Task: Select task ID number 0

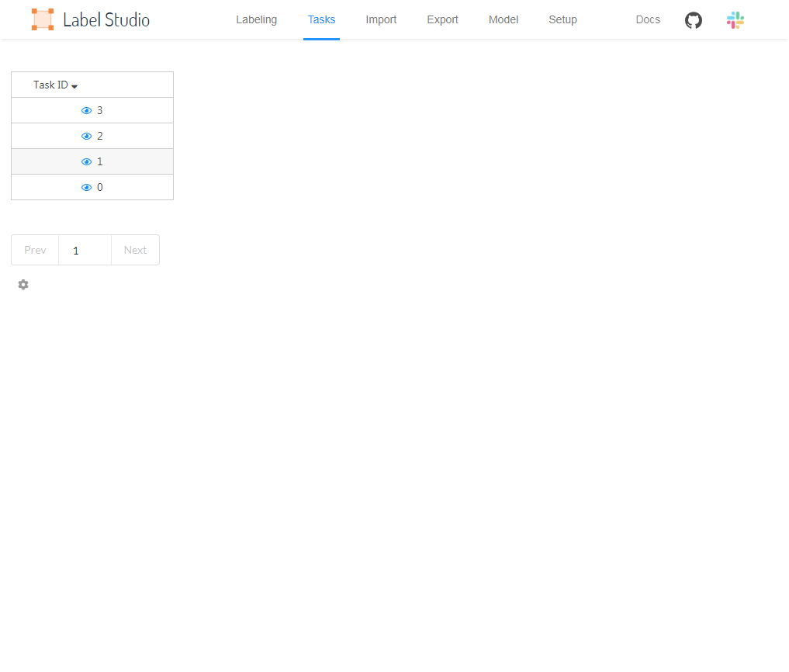Action: coord(99,187)
